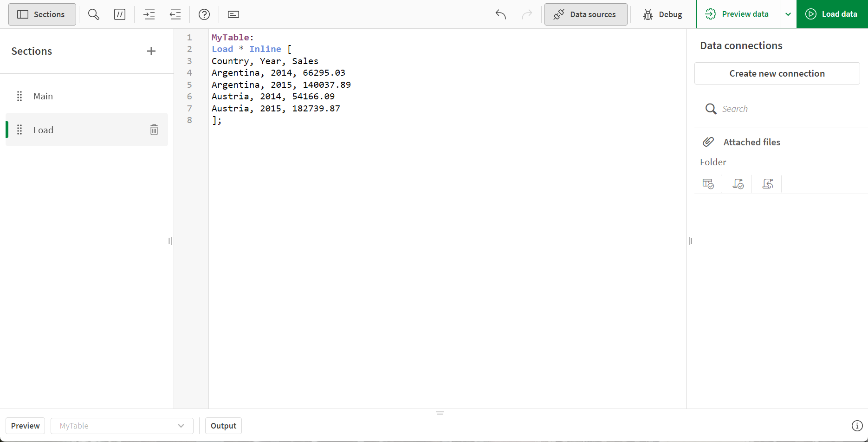The height and width of the screenshot is (442, 868).
Task: Create a new data connection
Action: [777, 73]
